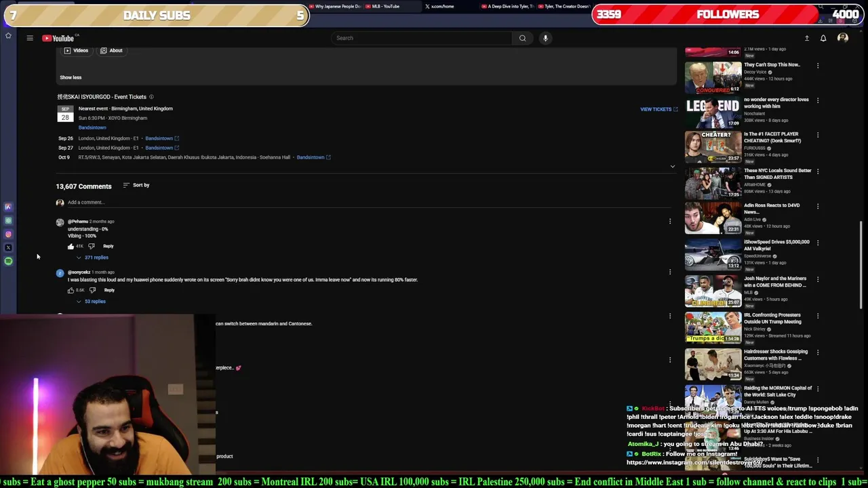
Task: Focus the YouTube search field
Action: point(422,38)
